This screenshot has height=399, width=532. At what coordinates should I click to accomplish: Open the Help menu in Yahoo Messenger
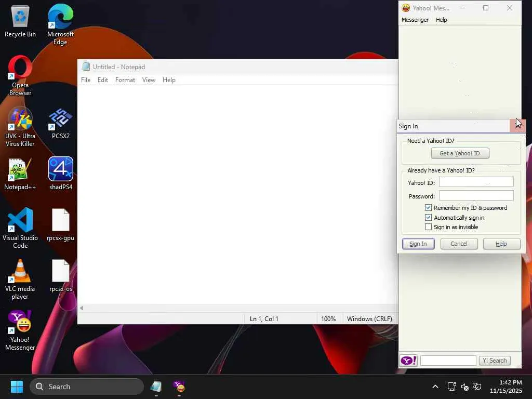tap(442, 20)
